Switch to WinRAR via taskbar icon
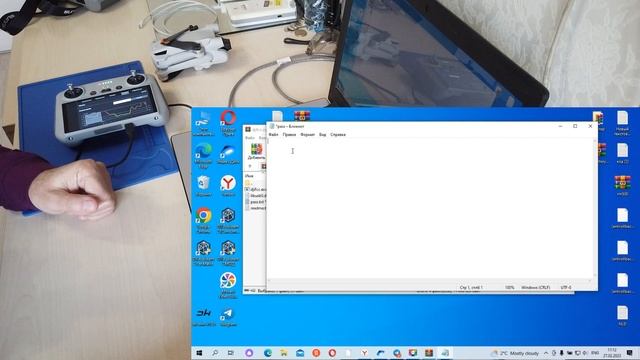 (429, 353)
